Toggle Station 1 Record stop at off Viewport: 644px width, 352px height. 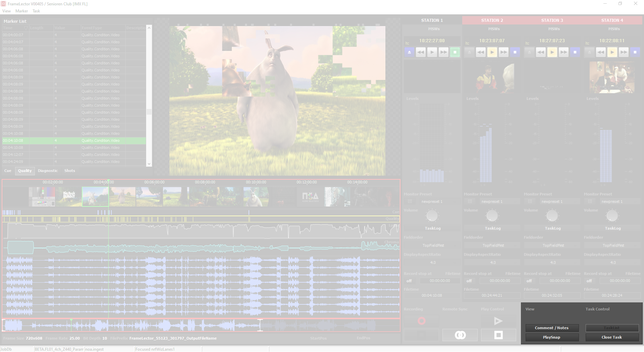pos(409,281)
